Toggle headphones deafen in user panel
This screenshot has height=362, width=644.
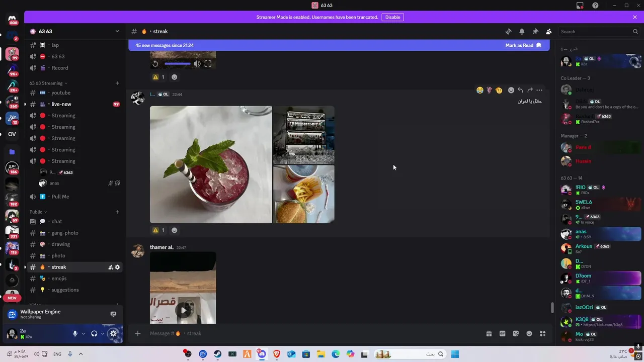coord(94,333)
